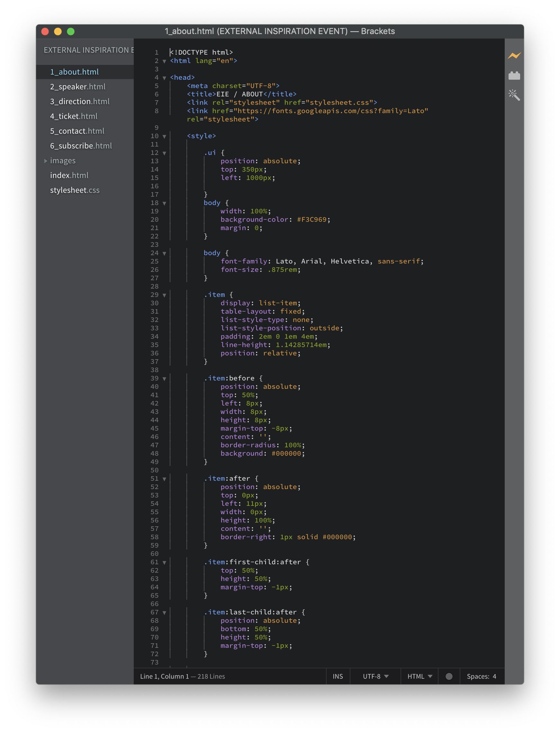Click the linting status circle indicator
The image size is (560, 732).
click(449, 676)
